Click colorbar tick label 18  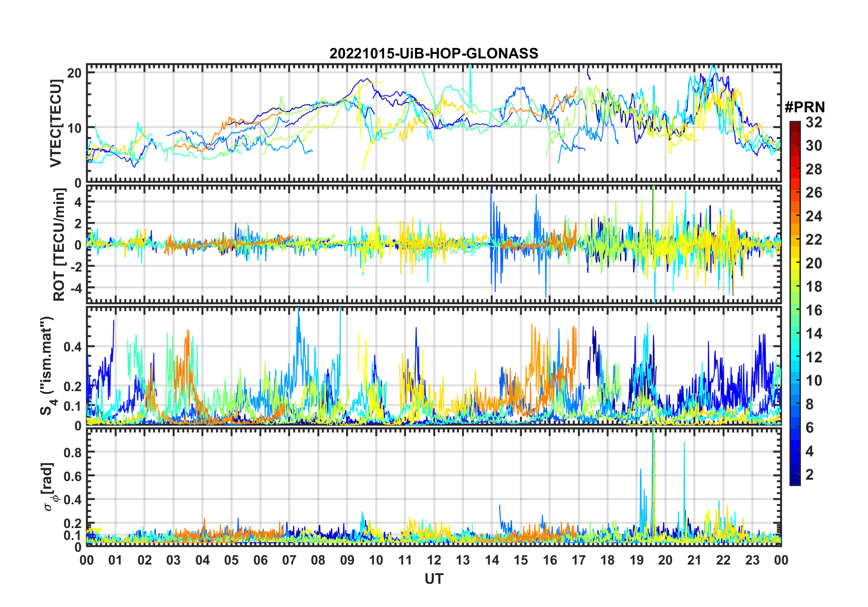(814, 287)
